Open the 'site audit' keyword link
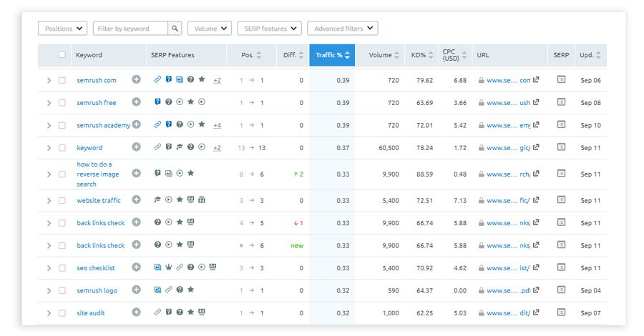This screenshot has width=644, height=336. [90, 313]
